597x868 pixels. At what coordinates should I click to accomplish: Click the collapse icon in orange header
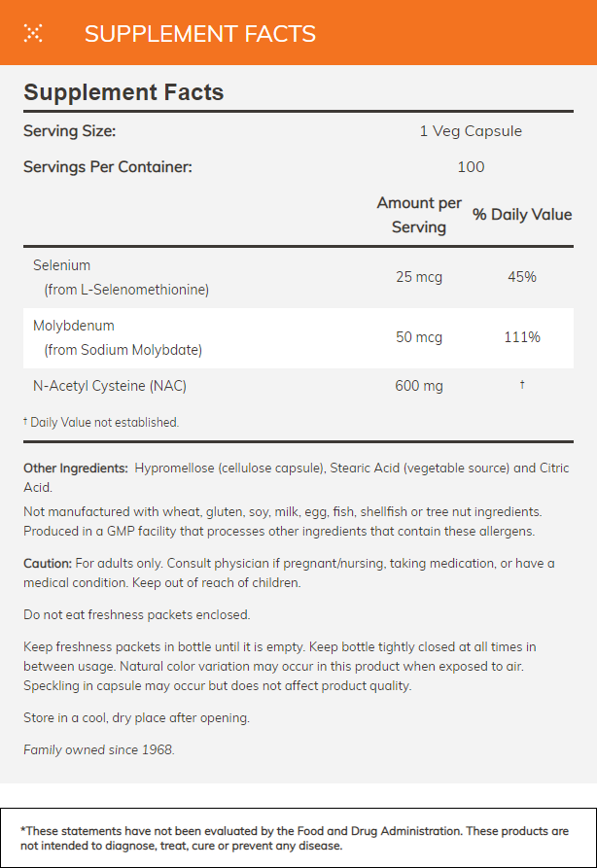tap(33, 34)
